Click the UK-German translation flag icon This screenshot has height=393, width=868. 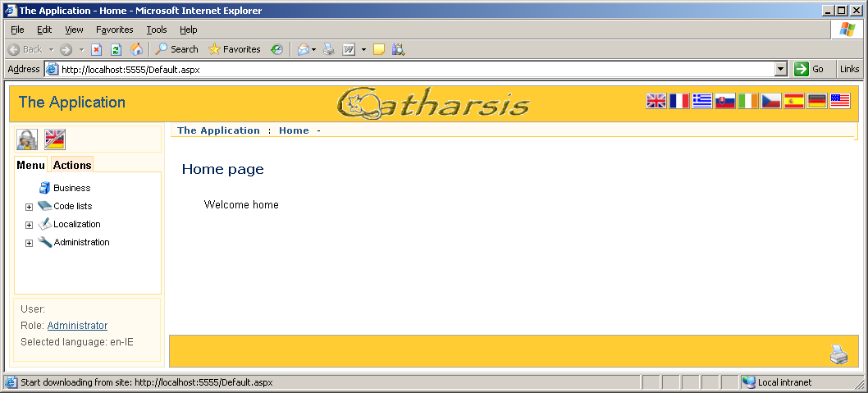55,139
